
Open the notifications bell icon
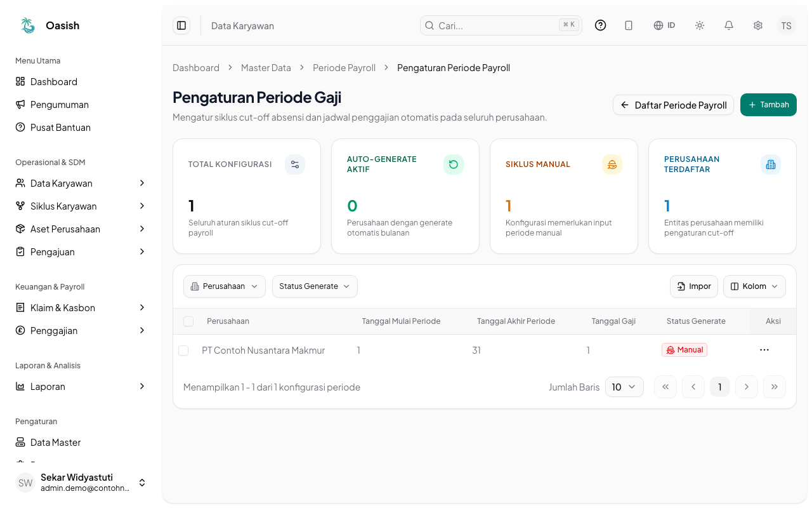coord(729,25)
